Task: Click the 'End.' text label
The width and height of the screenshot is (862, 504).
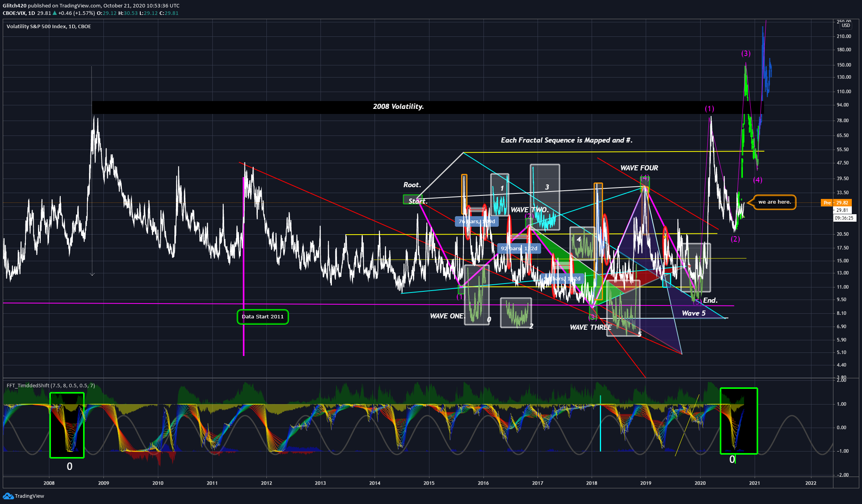Action: 710,300
